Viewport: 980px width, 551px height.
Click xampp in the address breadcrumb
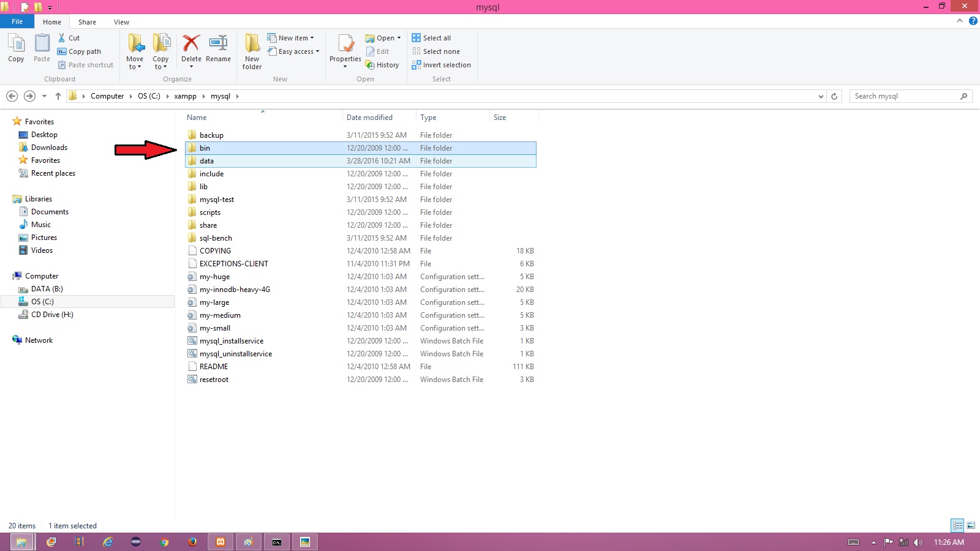pos(185,96)
